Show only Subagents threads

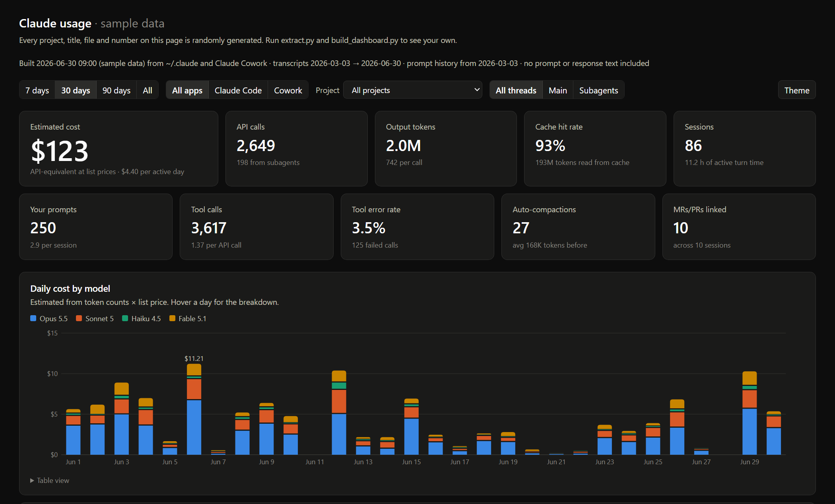coord(599,90)
